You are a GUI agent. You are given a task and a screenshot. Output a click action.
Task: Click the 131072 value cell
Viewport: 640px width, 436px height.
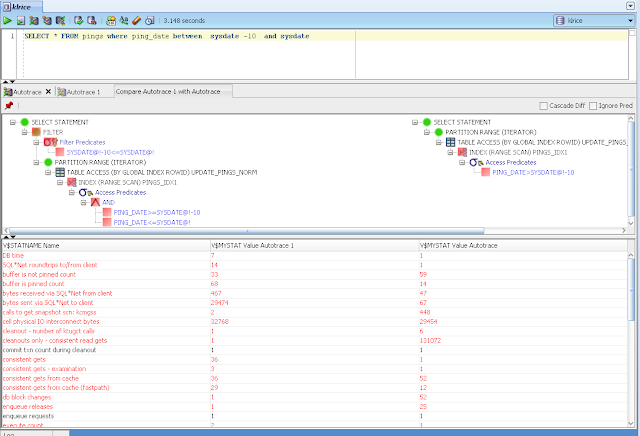pos(523,340)
